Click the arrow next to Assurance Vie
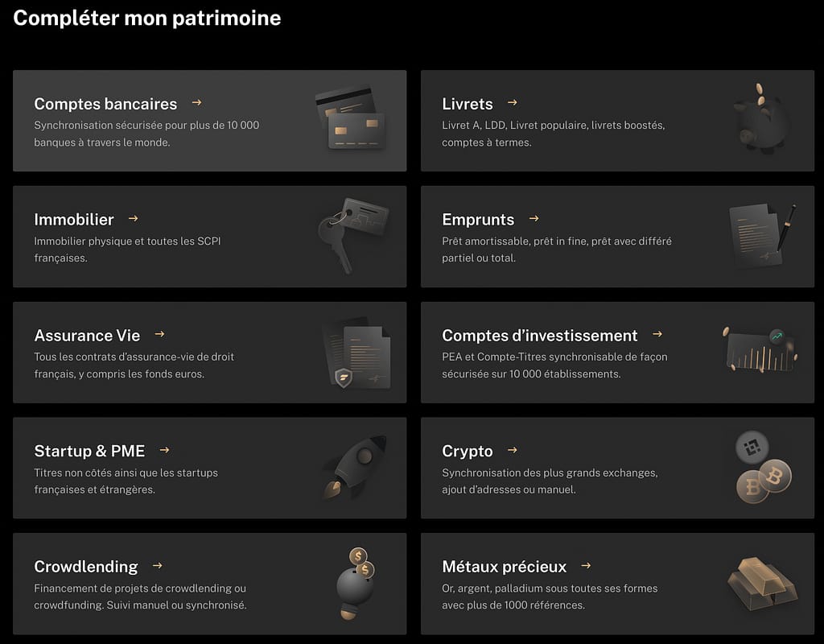The image size is (824, 644). coord(159,334)
